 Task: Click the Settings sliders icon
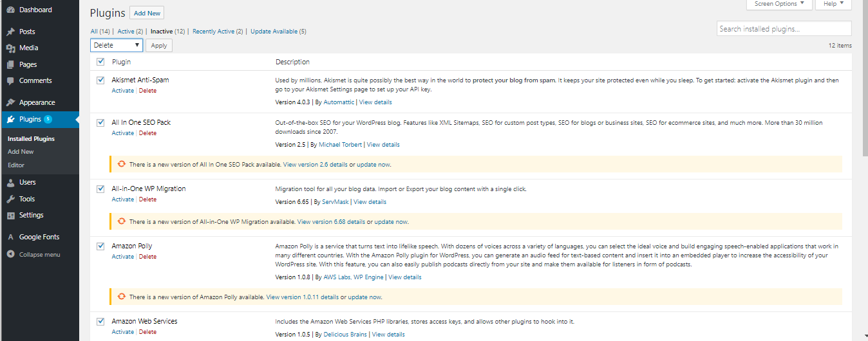point(10,216)
